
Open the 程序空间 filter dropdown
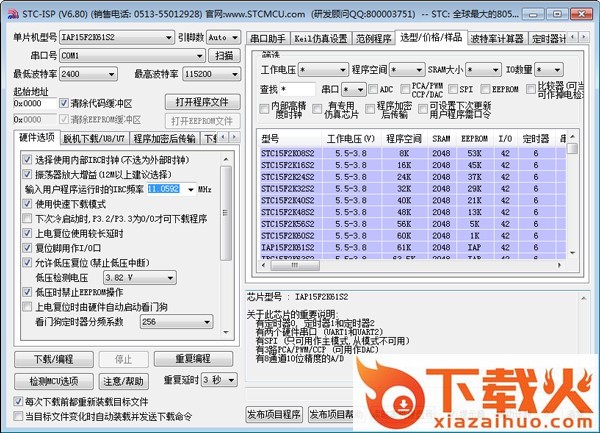click(408, 70)
